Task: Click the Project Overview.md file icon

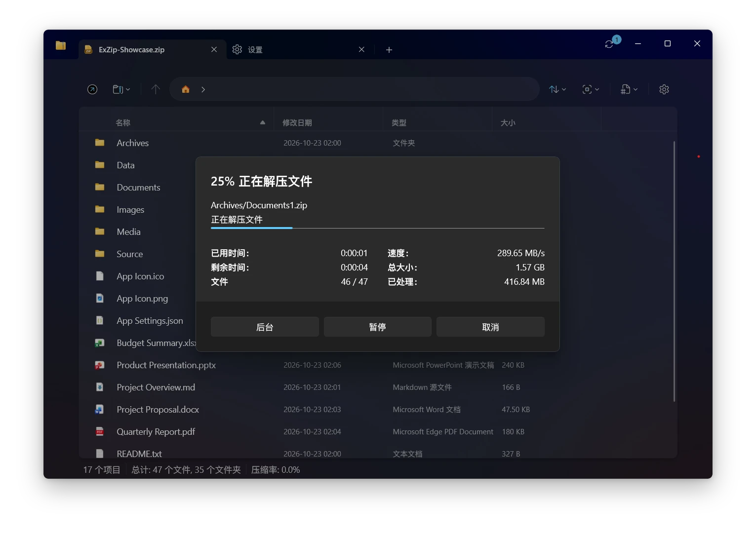Action: (x=100, y=387)
